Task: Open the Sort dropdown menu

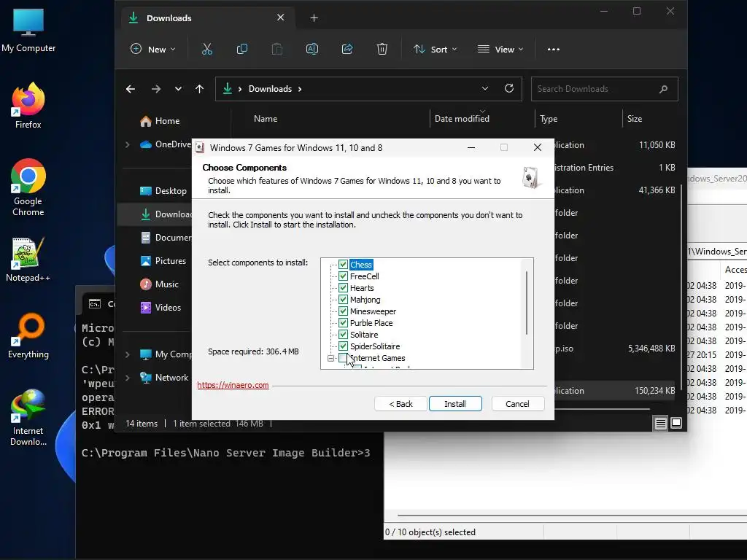Action: coord(436,49)
